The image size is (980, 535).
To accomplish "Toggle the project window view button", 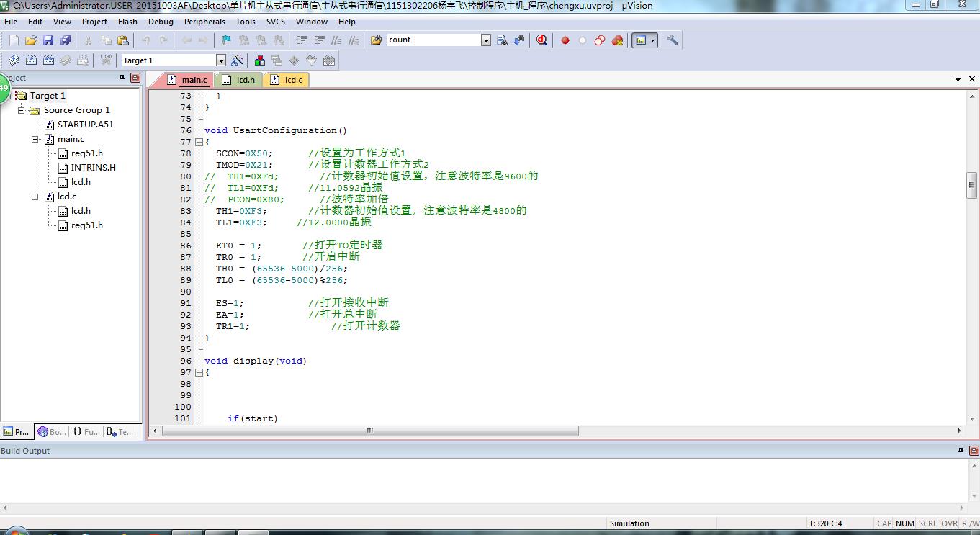I will click(x=641, y=40).
